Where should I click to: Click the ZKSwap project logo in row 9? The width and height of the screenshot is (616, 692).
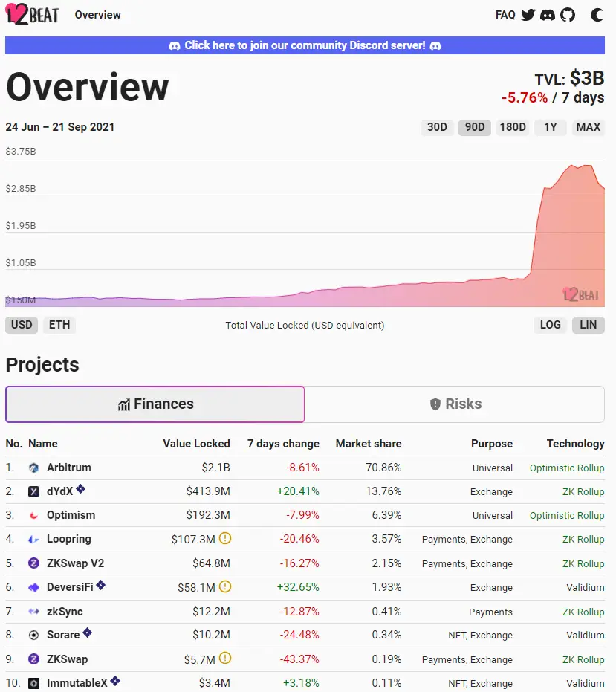click(x=33, y=659)
